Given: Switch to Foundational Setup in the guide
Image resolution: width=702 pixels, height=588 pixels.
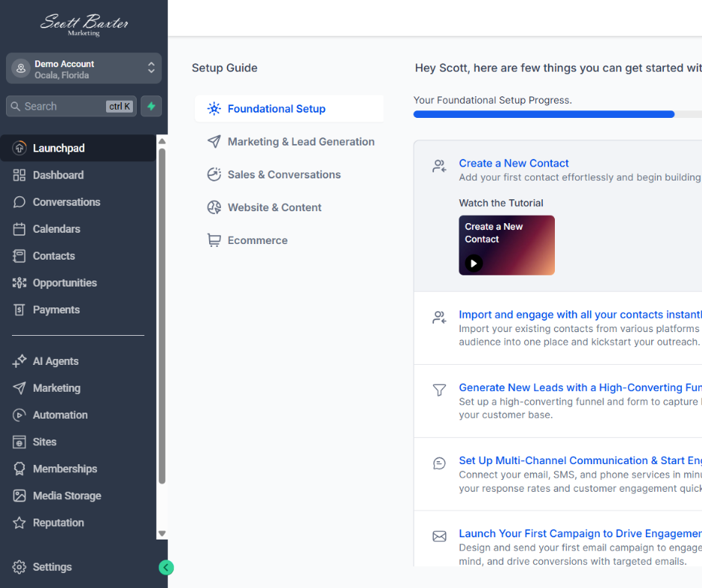Looking at the screenshot, I should click(x=278, y=108).
